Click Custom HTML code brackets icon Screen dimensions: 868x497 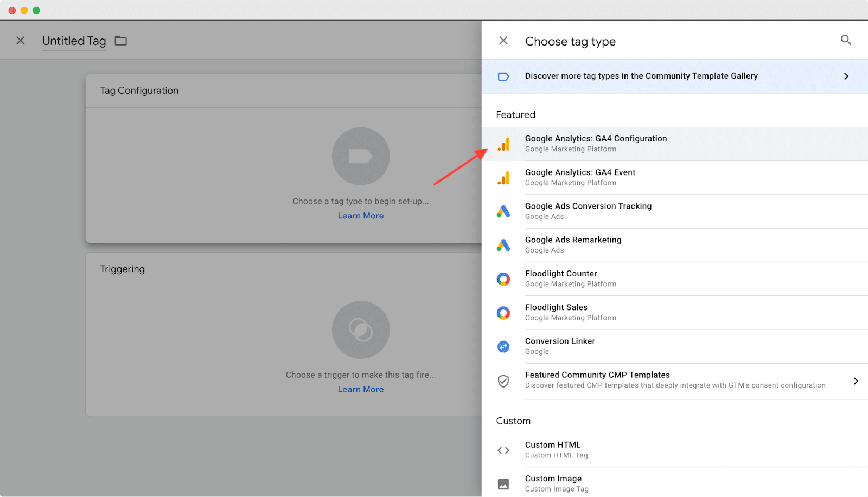click(x=503, y=450)
